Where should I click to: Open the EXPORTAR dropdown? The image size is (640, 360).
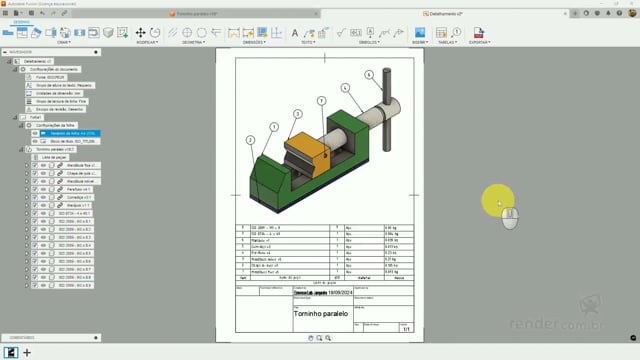pyautogui.click(x=480, y=42)
